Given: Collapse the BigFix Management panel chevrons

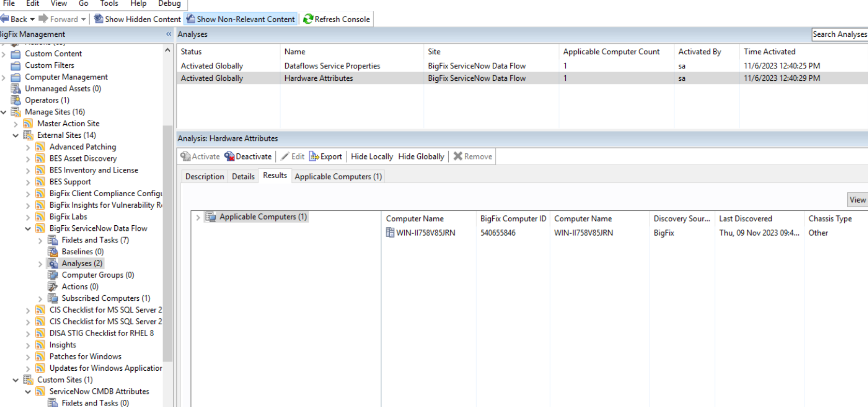Looking at the screenshot, I should (x=169, y=34).
